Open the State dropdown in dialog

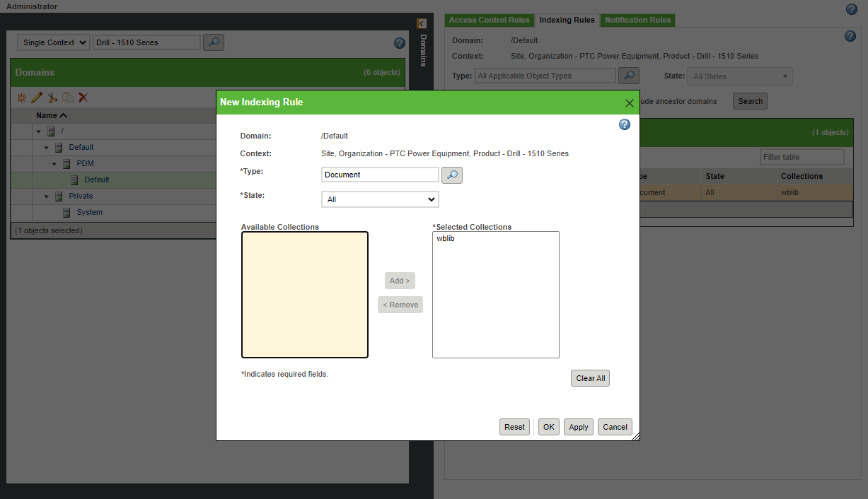point(380,199)
